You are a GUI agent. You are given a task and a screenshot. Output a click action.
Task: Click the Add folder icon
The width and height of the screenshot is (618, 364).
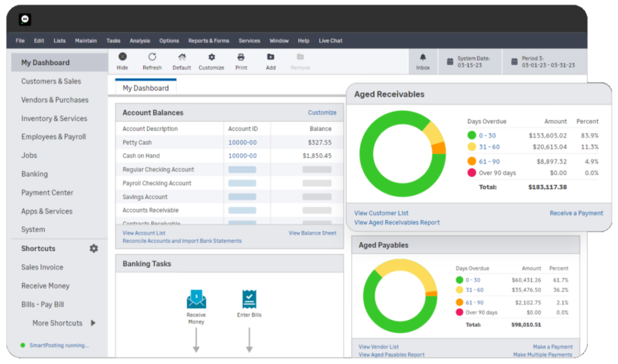270,57
